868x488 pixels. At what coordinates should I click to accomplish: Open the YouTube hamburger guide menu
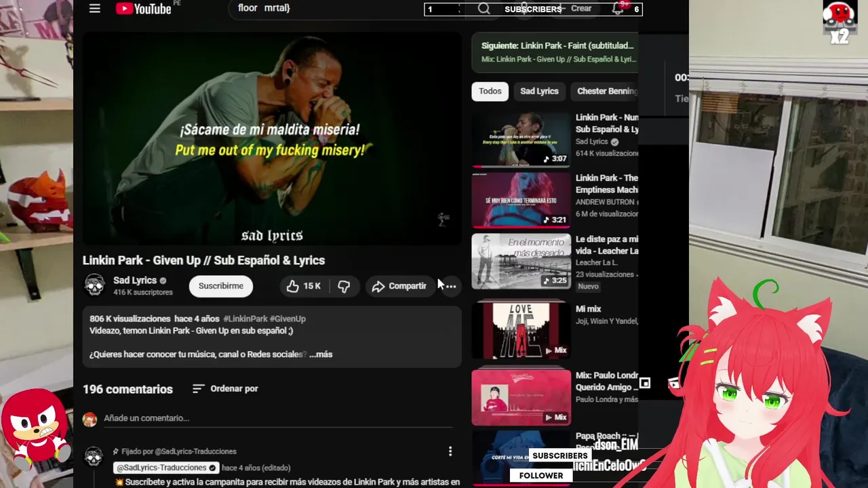coord(95,9)
